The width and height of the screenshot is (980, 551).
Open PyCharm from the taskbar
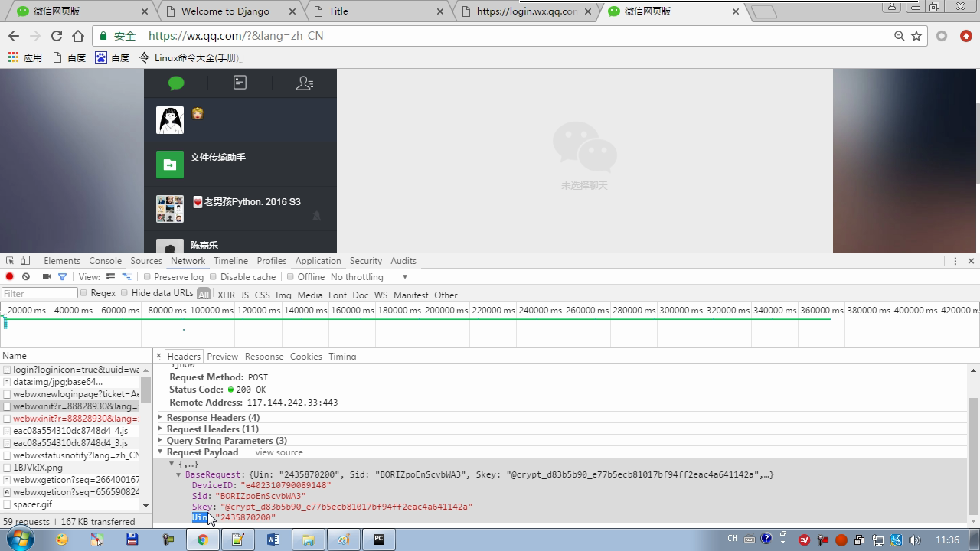click(378, 540)
